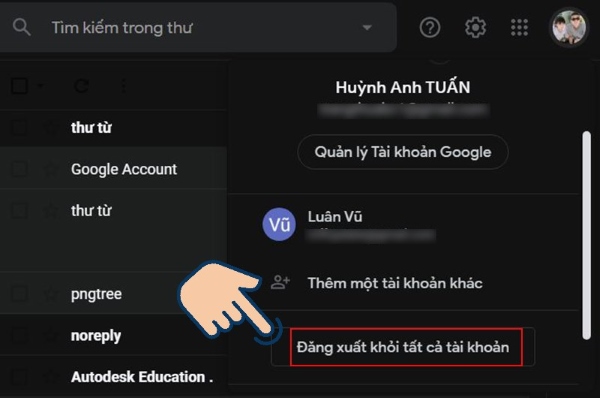
Task: Click the refresh mail icon
Action: click(81, 86)
